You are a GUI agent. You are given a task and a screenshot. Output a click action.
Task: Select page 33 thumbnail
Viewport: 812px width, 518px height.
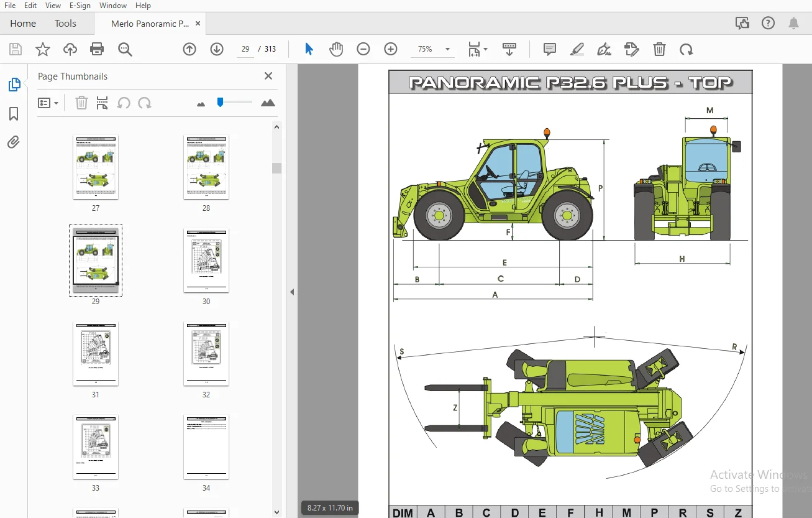point(96,446)
